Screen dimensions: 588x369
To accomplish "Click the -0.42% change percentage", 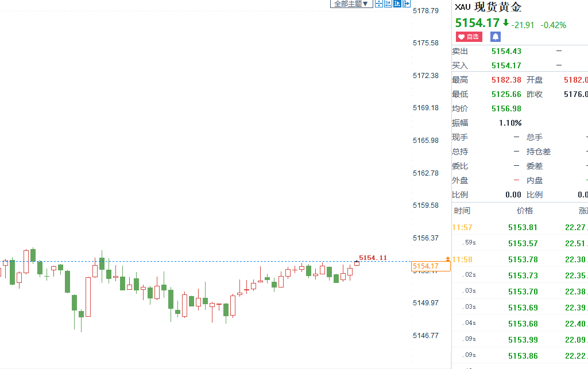I will 553,25.
